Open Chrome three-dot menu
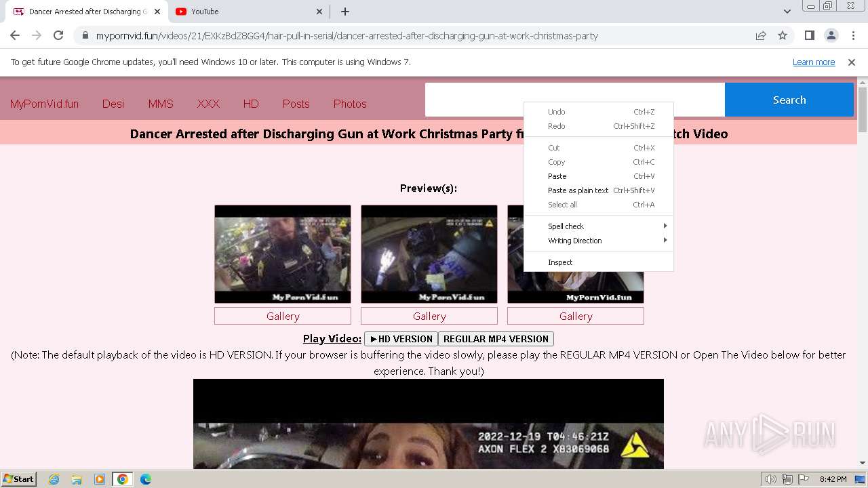 (x=852, y=35)
